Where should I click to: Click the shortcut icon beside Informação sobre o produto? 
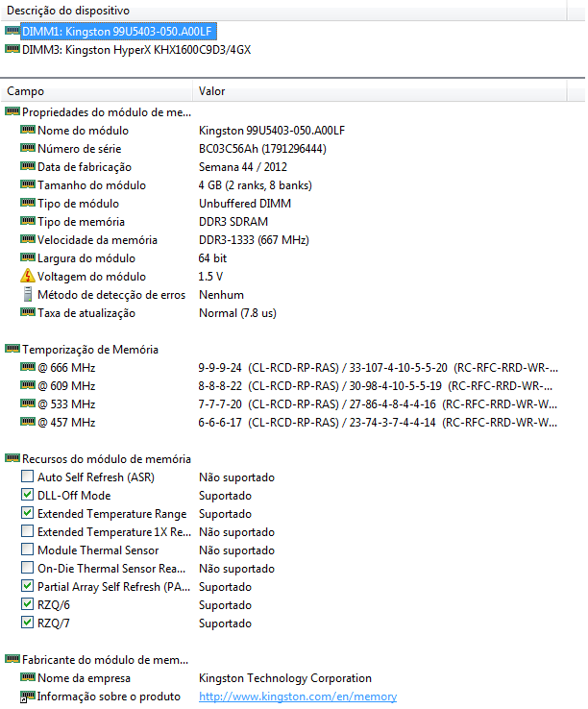point(28,696)
